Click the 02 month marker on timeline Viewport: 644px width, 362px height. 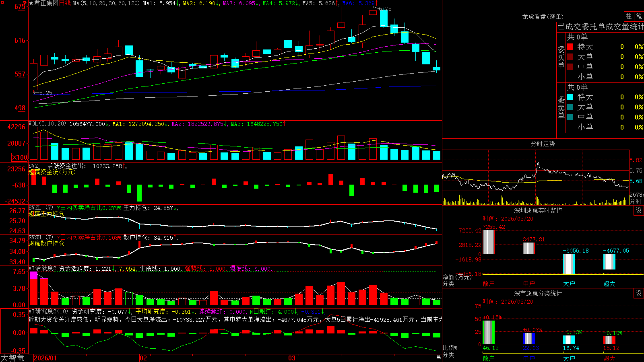click(143, 358)
